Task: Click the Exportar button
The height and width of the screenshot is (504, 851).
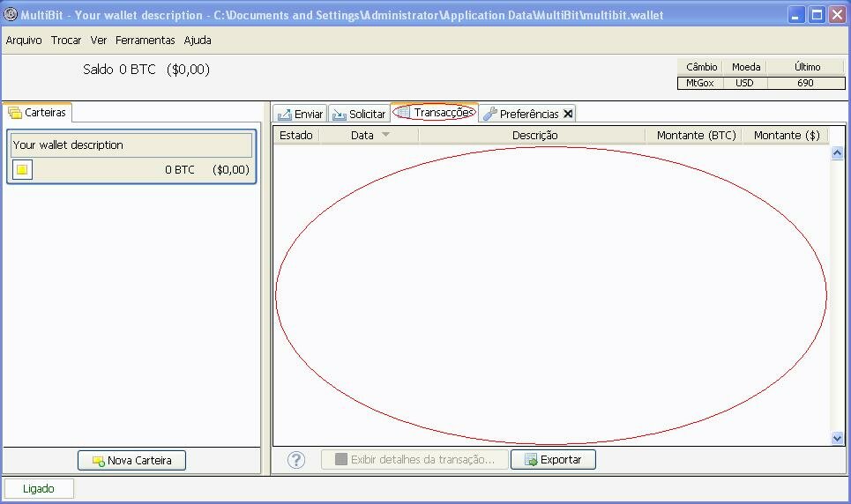Action: (553, 460)
